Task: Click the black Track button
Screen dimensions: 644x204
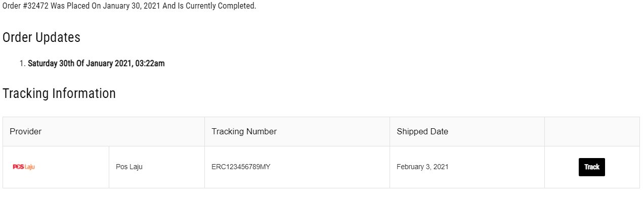Action: click(591, 167)
